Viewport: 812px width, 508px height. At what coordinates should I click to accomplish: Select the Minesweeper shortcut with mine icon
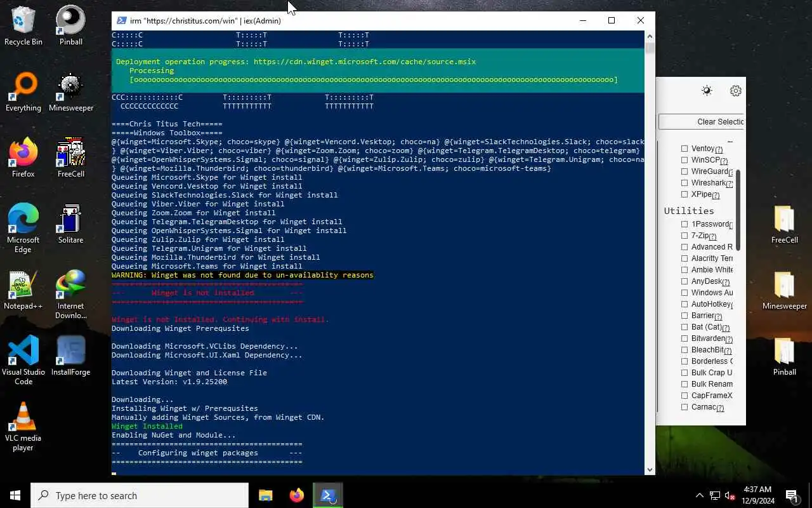(70, 92)
